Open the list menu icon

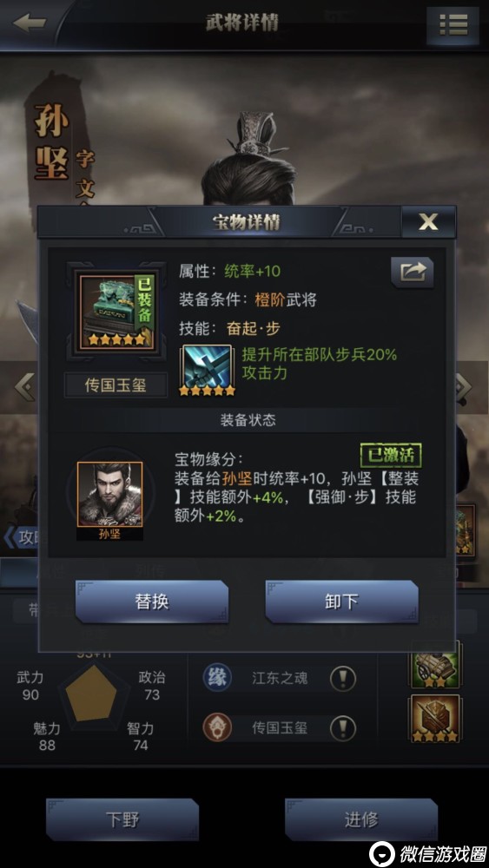click(x=453, y=25)
